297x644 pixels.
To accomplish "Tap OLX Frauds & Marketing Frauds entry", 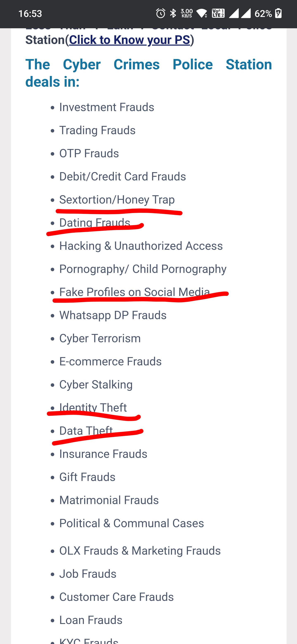I will [x=140, y=550].
